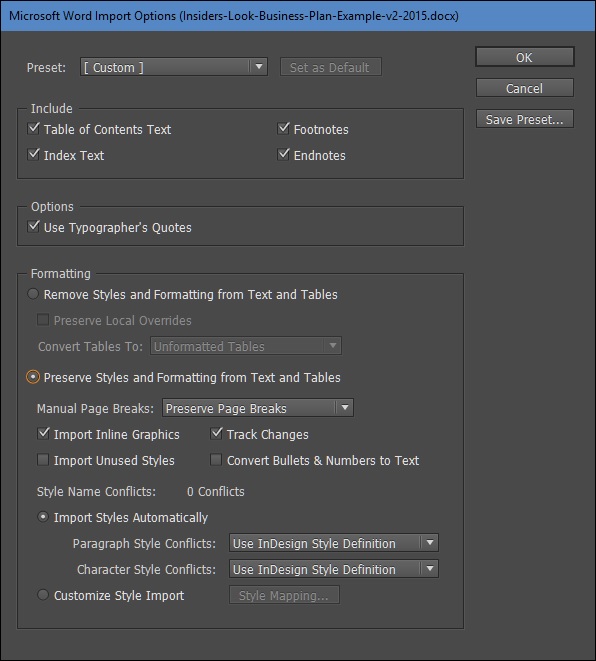Screen dimensions: 596x661
Task: Select Preserve Styles and Formatting option
Action: click(33, 377)
